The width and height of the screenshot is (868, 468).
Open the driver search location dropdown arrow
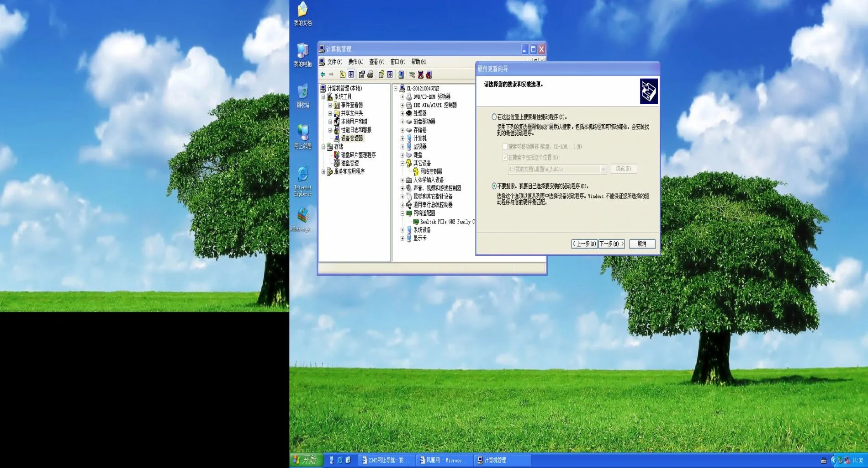pyautogui.click(x=603, y=169)
